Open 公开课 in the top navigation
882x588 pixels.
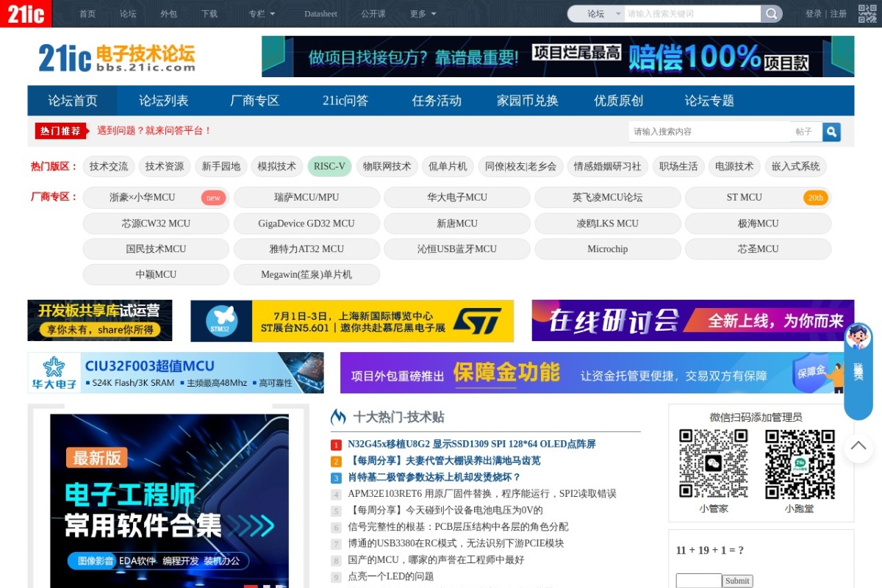click(373, 14)
